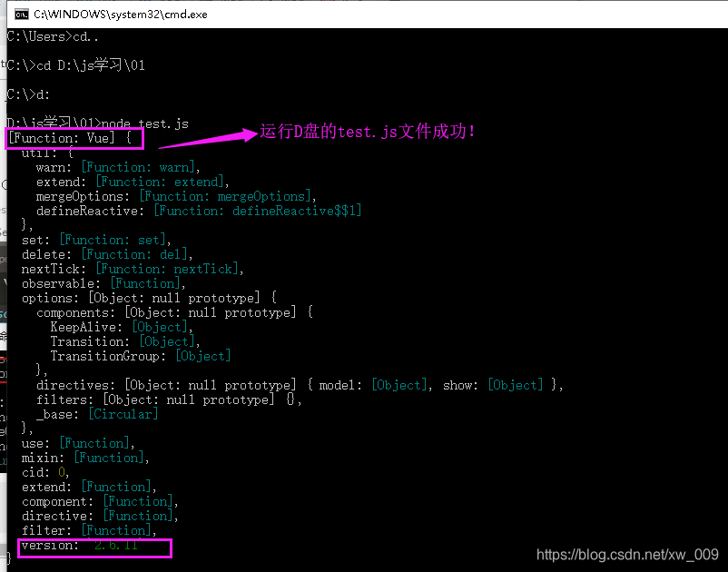Click the command line 'C:\Users>cd..'
Image resolution: width=728 pixels, height=572 pixels.
53,36
